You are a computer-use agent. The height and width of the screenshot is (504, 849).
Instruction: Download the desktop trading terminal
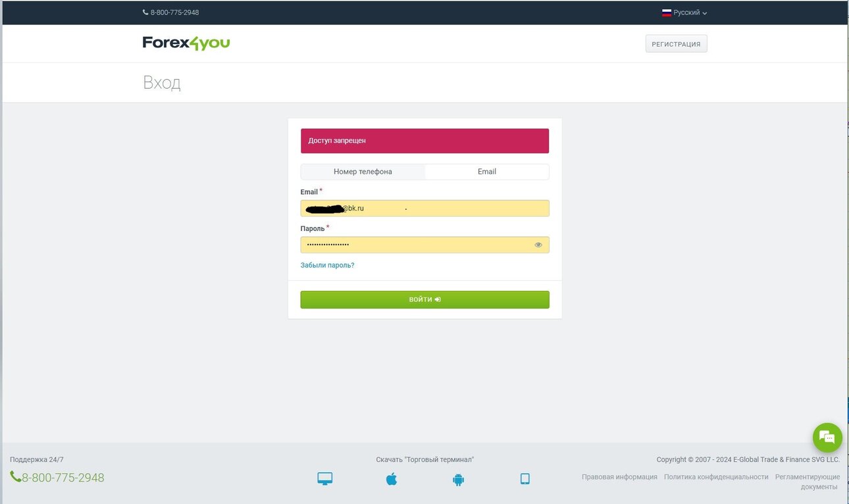point(325,479)
